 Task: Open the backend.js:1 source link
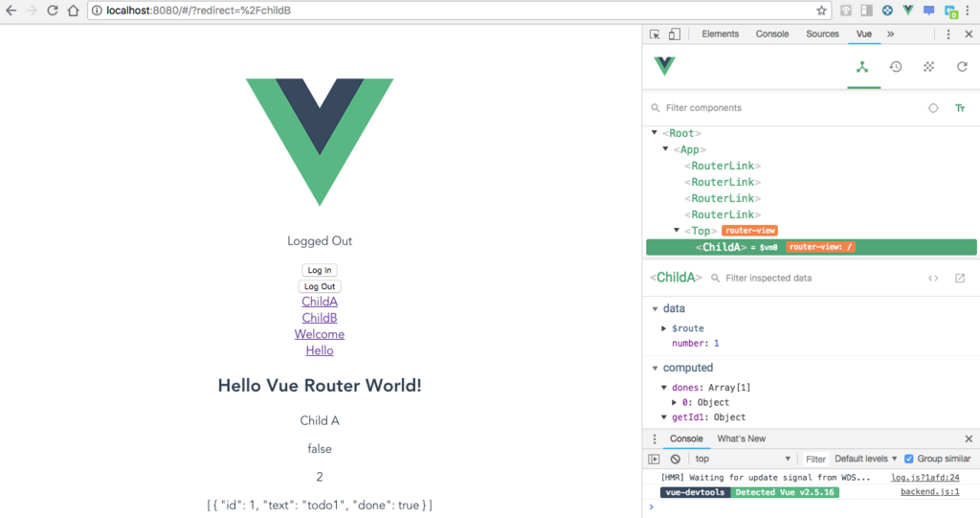(929, 492)
